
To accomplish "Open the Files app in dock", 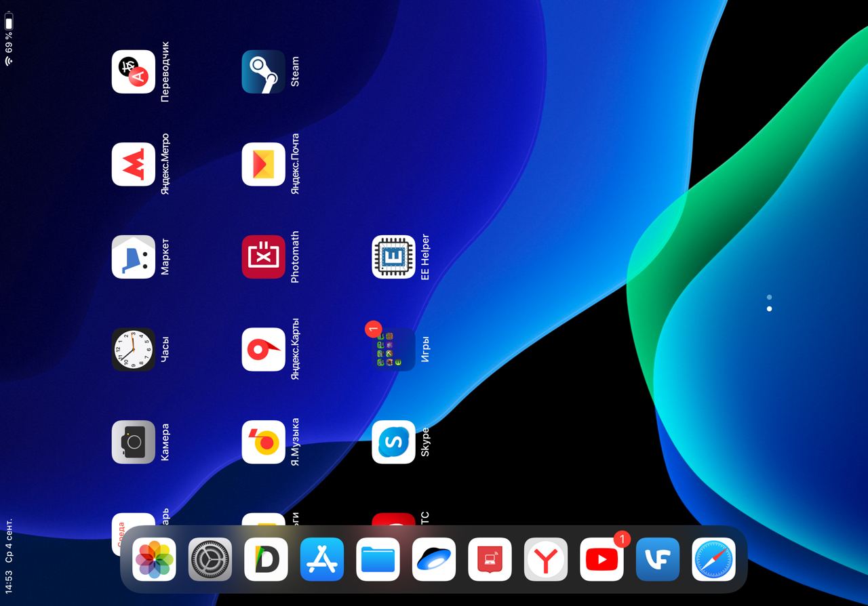I will click(378, 559).
